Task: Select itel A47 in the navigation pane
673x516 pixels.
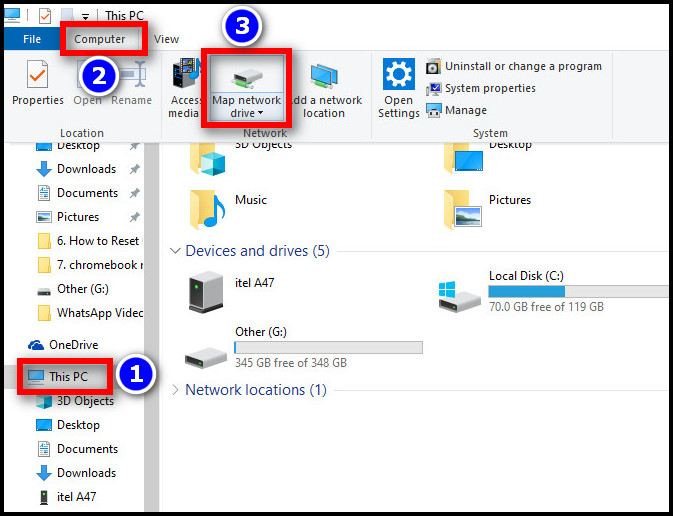Action: (x=67, y=497)
